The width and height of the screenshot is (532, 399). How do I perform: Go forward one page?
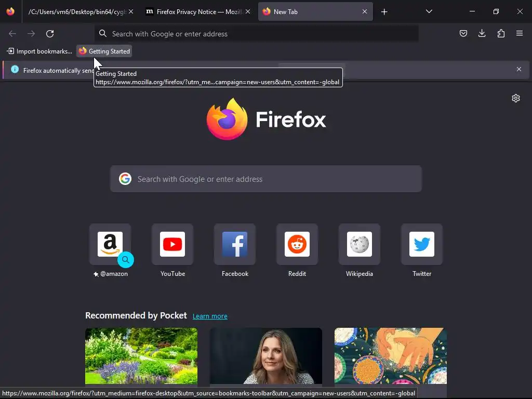31,34
